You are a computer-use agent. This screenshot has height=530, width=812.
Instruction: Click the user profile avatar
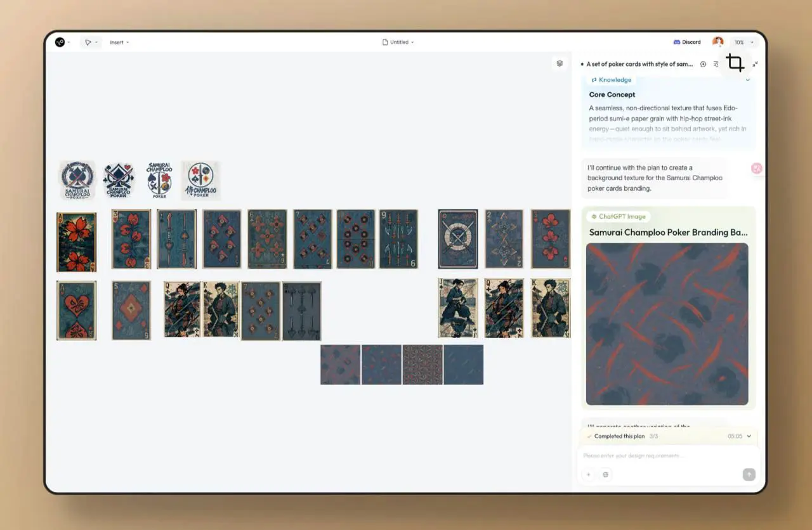click(717, 42)
